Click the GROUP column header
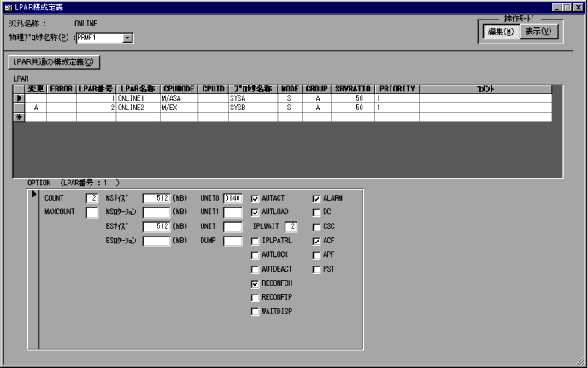Image resolution: width=588 pixels, height=368 pixels. 316,89
